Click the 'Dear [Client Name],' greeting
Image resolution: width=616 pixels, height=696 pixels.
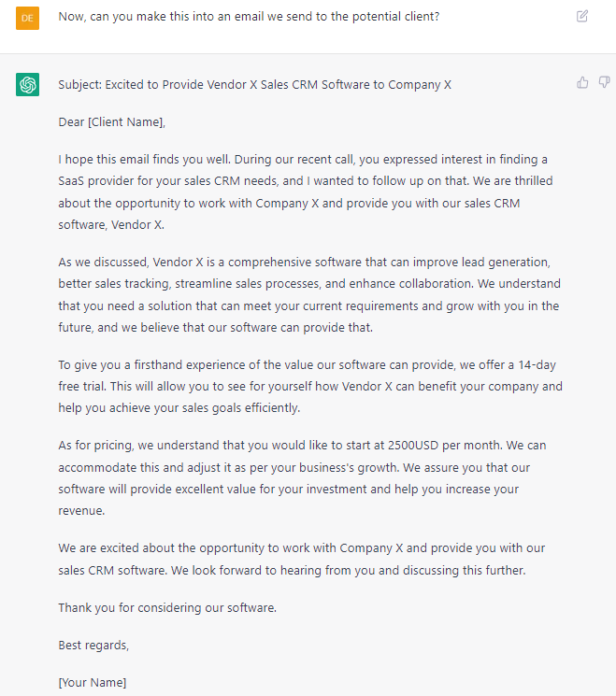(112, 122)
